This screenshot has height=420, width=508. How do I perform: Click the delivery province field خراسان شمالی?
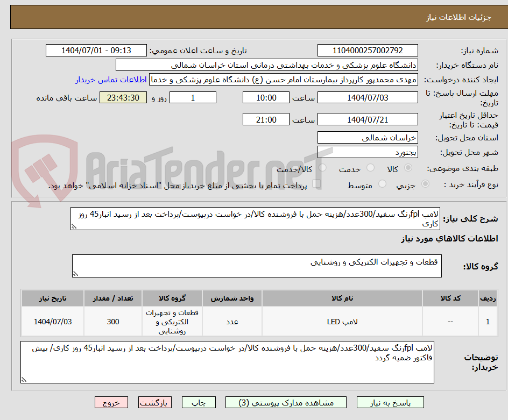[368, 138]
